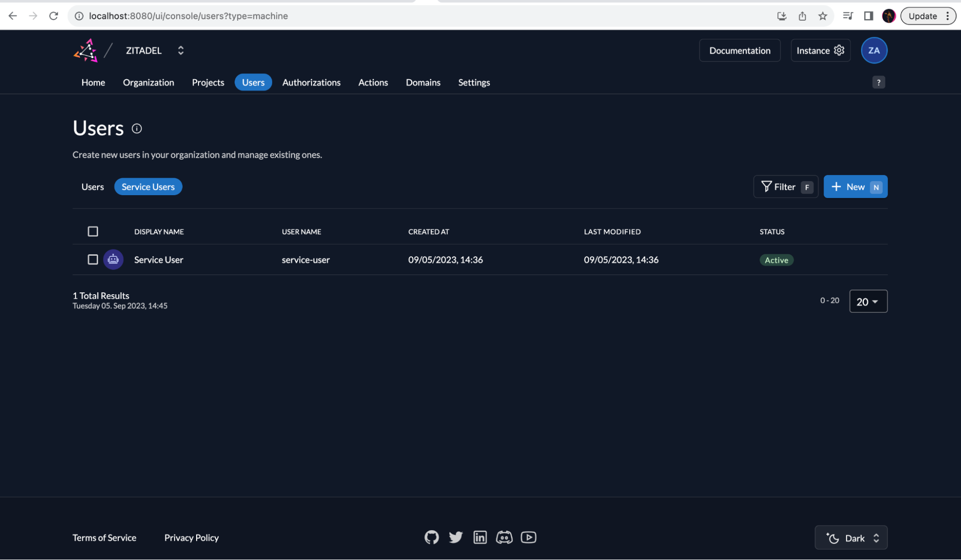Click the Service User robot avatar icon
Image resolution: width=961 pixels, height=560 pixels.
tap(113, 260)
